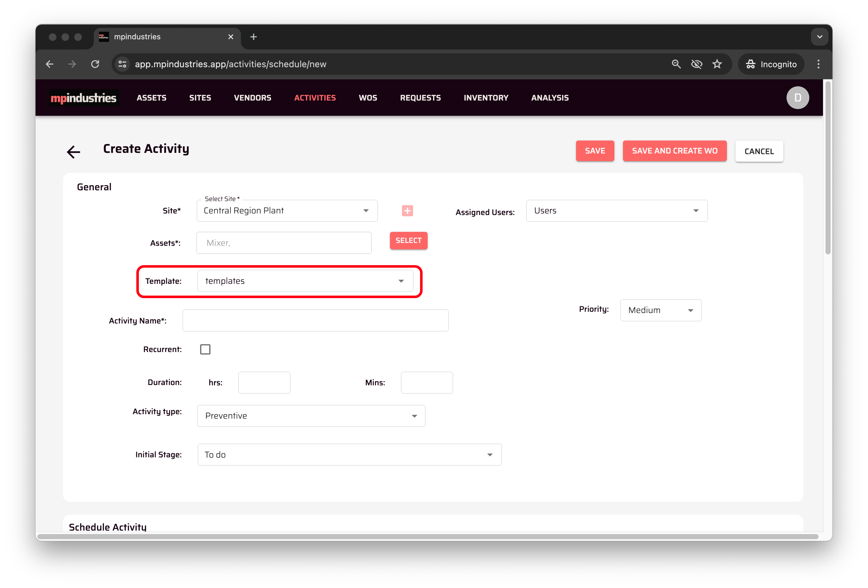Go to the Inventory menu
Image resolution: width=868 pixels, height=588 pixels.
pyautogui.click(x=486, y=98)
